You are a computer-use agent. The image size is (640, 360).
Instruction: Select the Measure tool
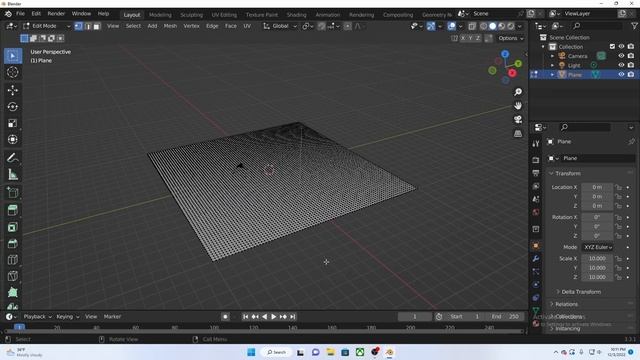[x=13, y=175]
